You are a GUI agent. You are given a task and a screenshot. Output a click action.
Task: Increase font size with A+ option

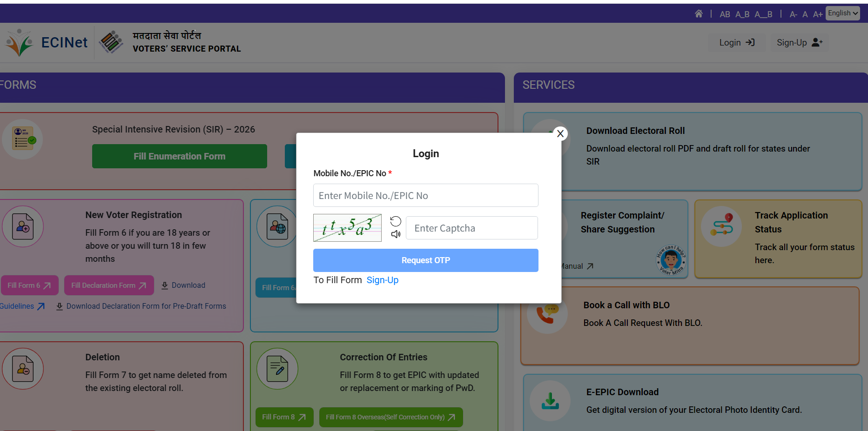[x=818, y=14]
